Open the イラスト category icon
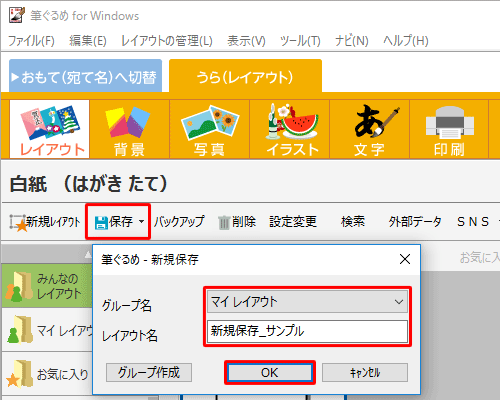The image size is (500, 400). click(x=289, y=129)
